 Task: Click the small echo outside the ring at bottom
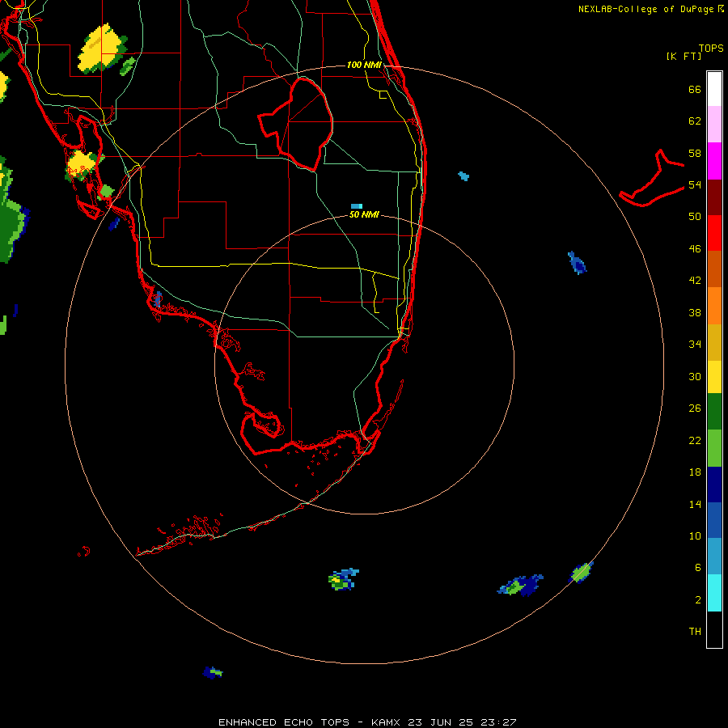click(x=213, y=672)
